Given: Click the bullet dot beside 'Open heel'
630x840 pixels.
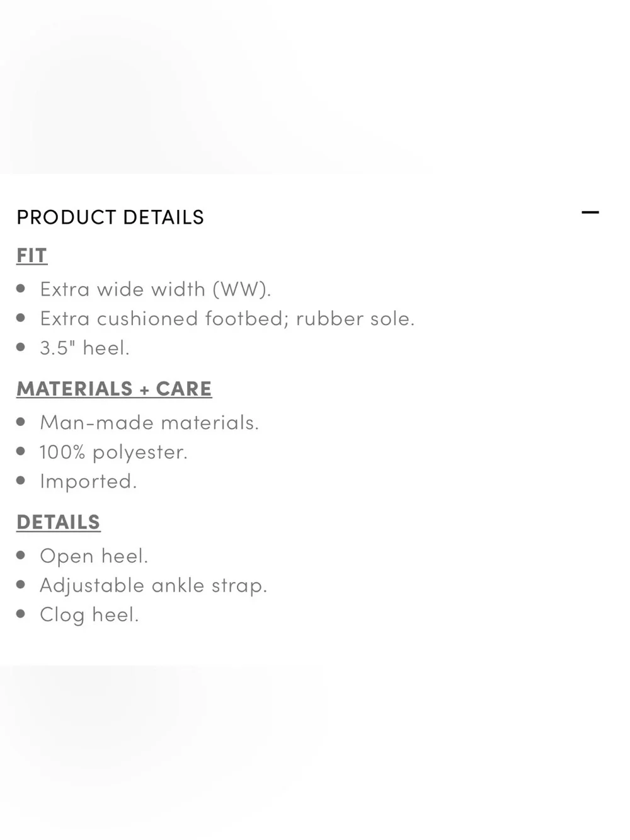Looking at the screenshot, I should 21,555.
